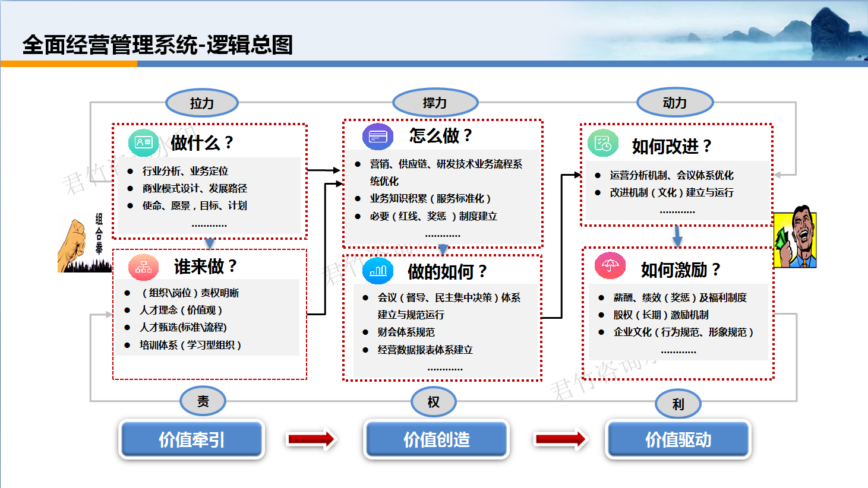Click the teal ID card icon beside 做什么
Viewport: 868px width, 488px height.
tap(143, 142)
